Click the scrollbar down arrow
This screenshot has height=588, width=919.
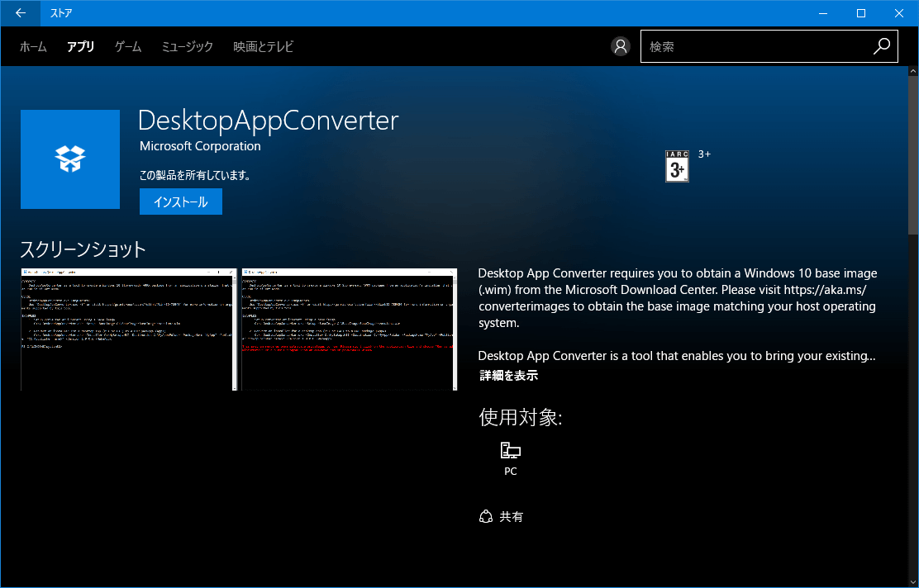(x=913, y=582)
